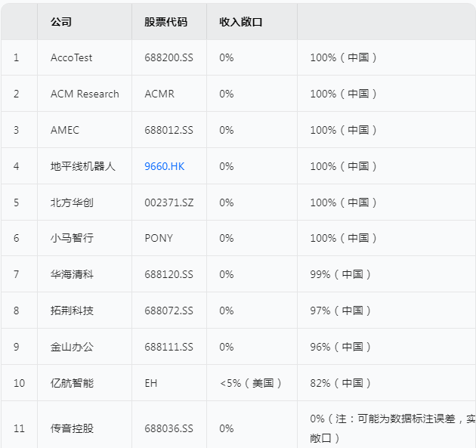Click the 金山办公 company name

[73, 347]
